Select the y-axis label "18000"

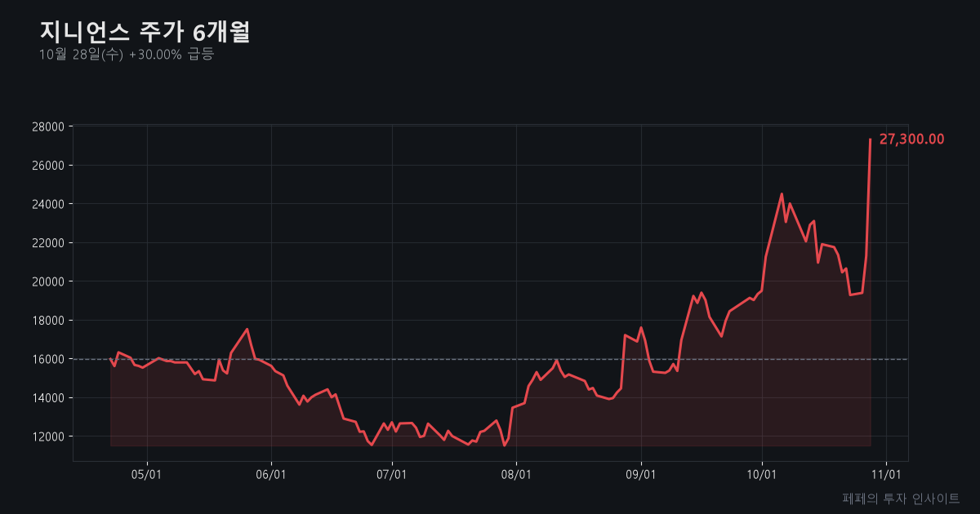point(48,320)
